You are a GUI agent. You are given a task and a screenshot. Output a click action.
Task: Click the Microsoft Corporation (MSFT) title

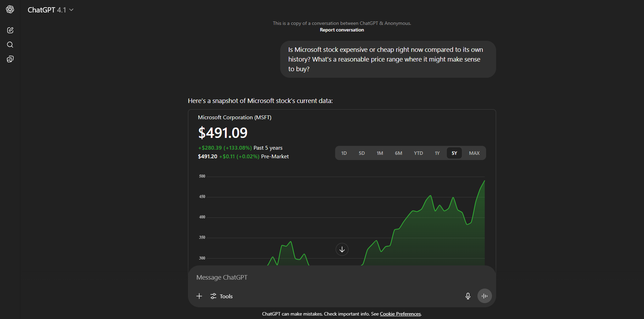coord(235,118)
